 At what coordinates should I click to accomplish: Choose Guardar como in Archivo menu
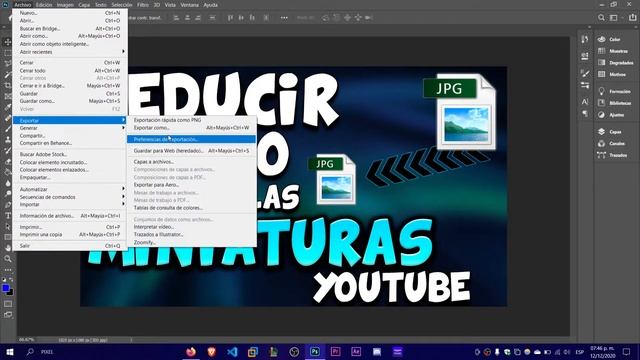click(x=70, y=101)
